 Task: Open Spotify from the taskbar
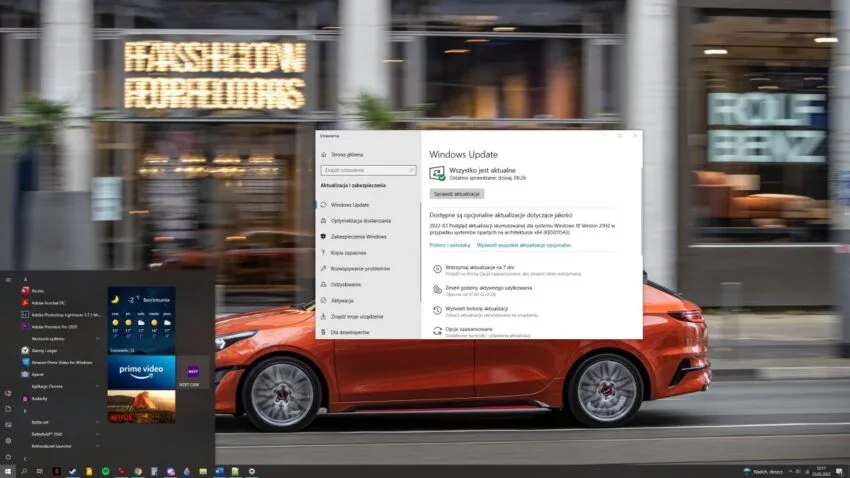(x=105, y=471)
